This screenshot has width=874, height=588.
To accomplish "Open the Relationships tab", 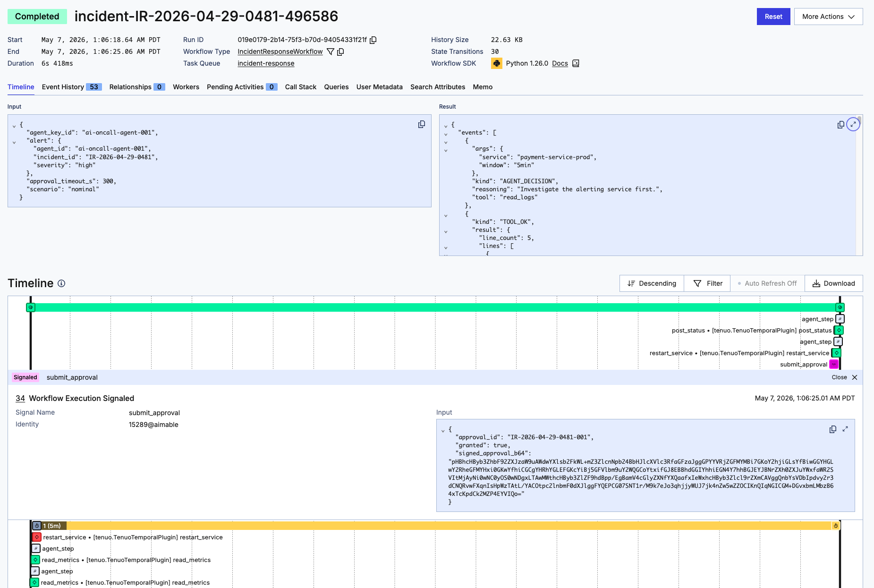I will [x=137, y=87].
